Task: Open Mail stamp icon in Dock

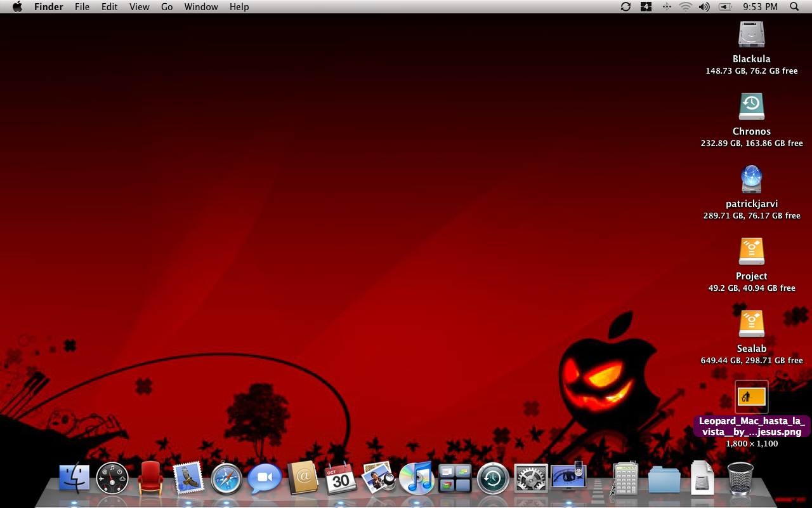Action: [x=188, y=478]
